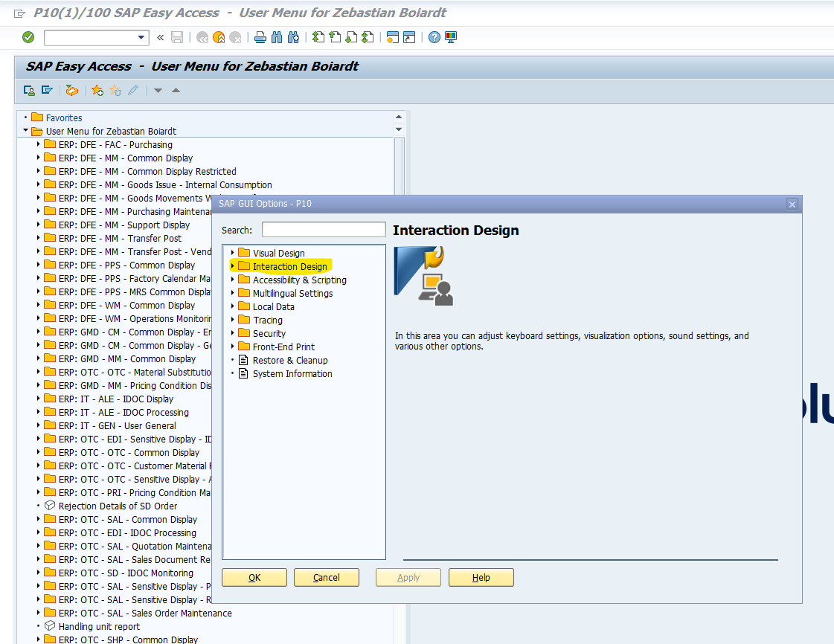Open Customize Local Layout monitor icon
Viewport: 834px width, 644px height.
pos(451,37)
